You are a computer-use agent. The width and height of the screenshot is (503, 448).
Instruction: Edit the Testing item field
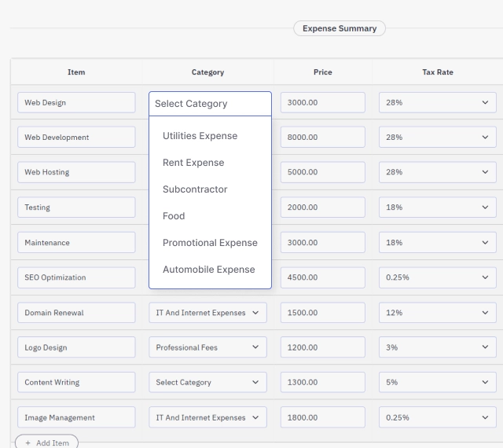point(76,207)
